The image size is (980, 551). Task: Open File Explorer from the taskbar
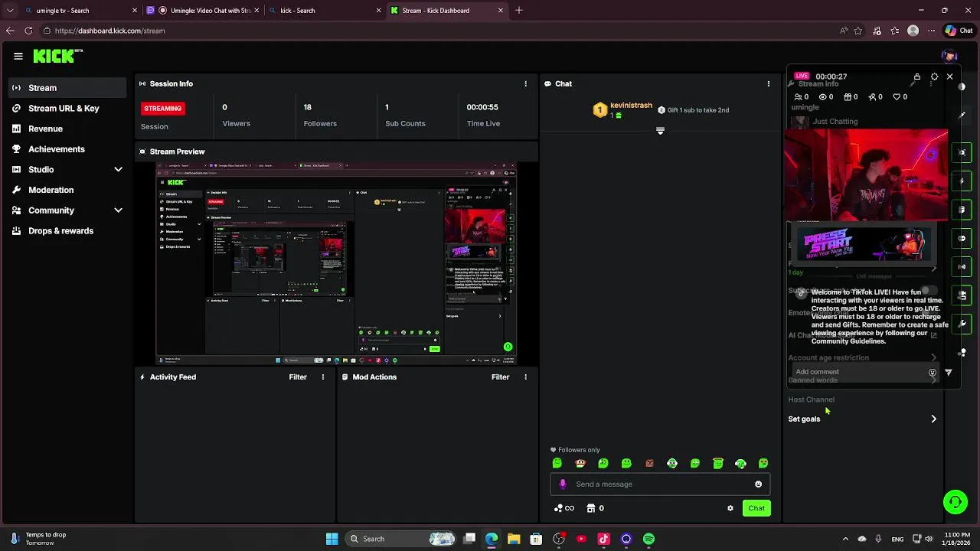(514, 539)
